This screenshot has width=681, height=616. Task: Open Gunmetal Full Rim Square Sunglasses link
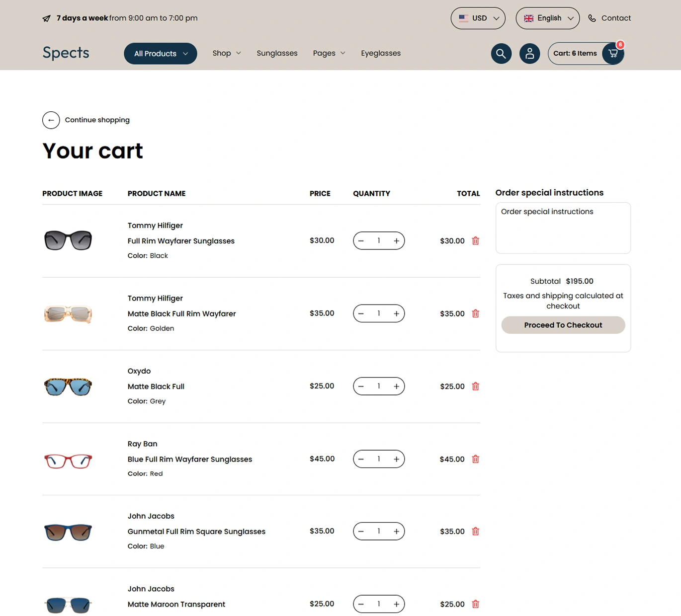pyautogui.click(x=196, y=532)
